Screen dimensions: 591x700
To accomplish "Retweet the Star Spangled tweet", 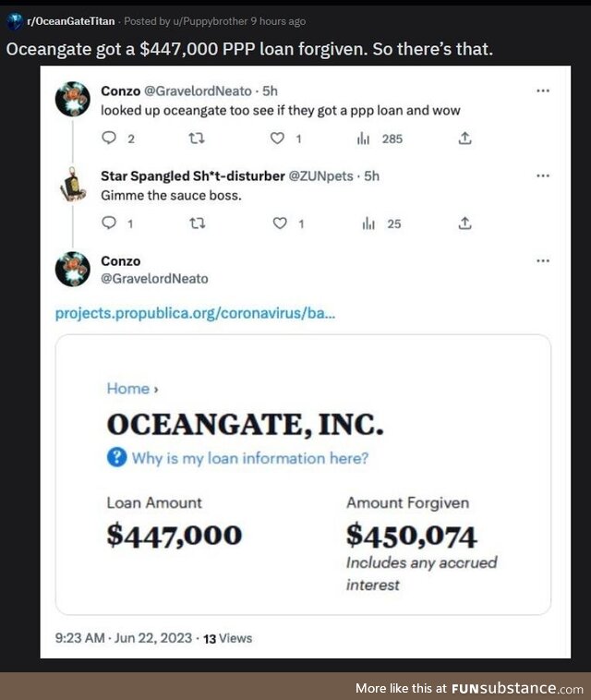I will point(198,223).
